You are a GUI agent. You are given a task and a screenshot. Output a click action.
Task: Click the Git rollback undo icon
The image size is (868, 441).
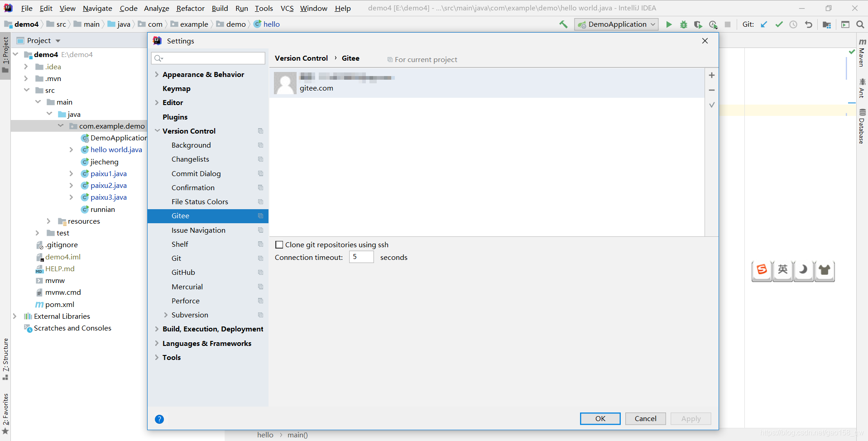coord(808,24)
